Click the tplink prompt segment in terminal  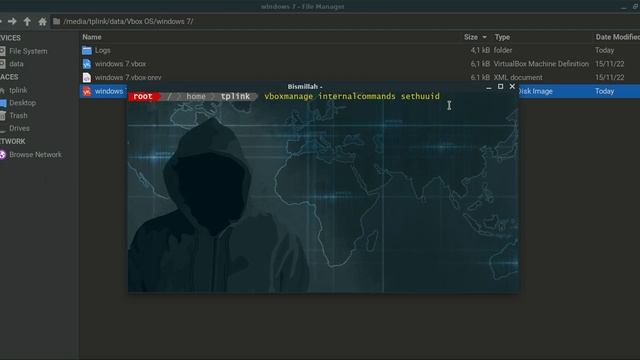click(x=235, y=96)
